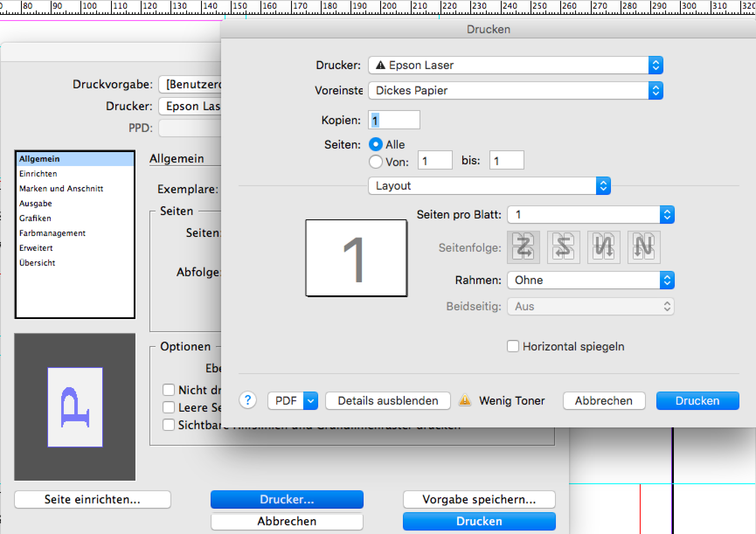Select the Alle pages radio button

375,145
